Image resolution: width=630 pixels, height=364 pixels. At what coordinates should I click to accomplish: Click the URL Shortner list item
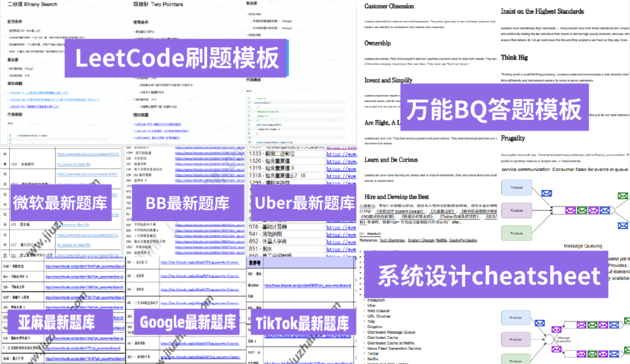[379, 316]
